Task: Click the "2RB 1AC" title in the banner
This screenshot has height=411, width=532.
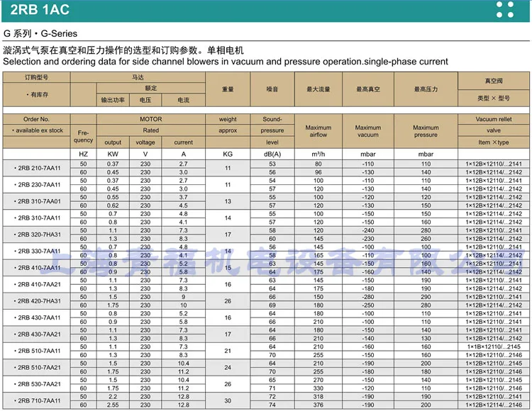Action: pyautogui.click(x=40, y=9)
